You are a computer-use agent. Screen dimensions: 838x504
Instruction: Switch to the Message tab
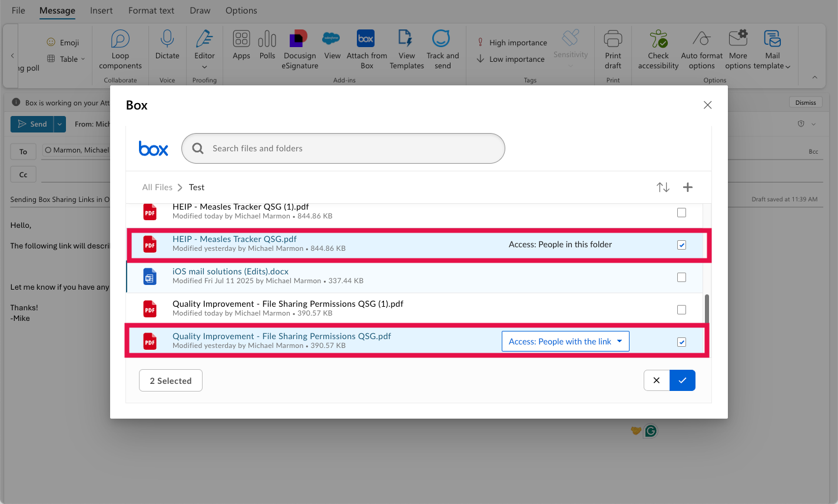pos(57,11)
